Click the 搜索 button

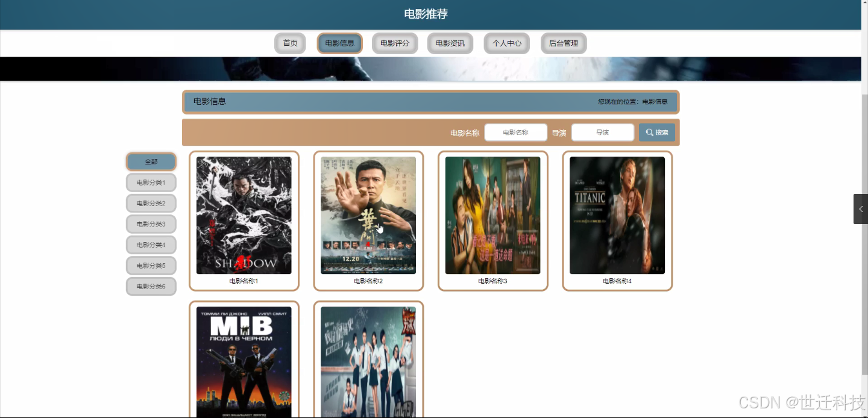click(657, 133)
